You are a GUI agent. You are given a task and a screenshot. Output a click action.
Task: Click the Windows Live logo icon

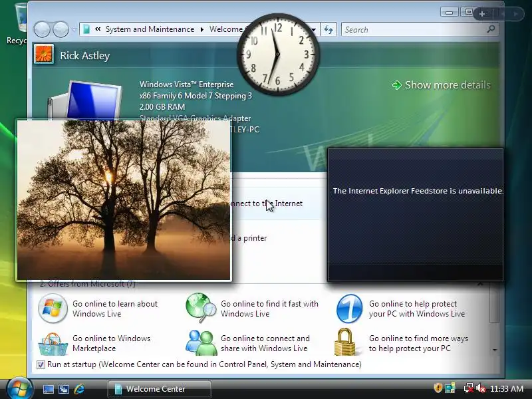click(x=53, y=308)
